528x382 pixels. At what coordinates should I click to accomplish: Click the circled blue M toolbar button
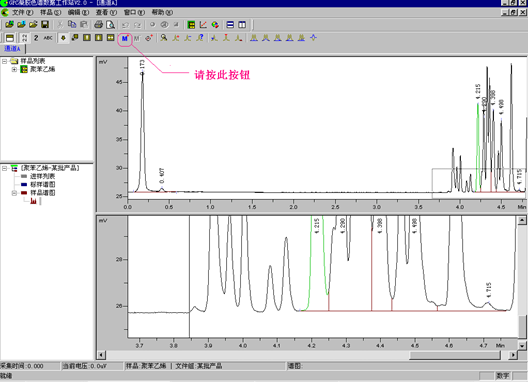[x=125, y=38]
